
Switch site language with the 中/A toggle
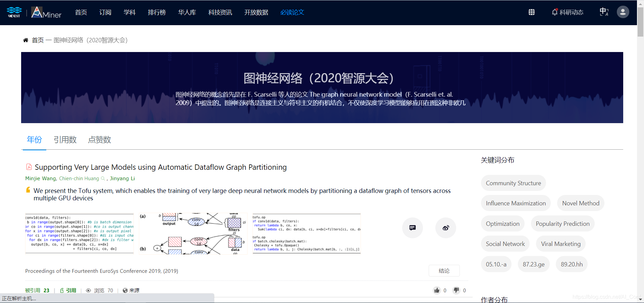(x=603, y=11)
